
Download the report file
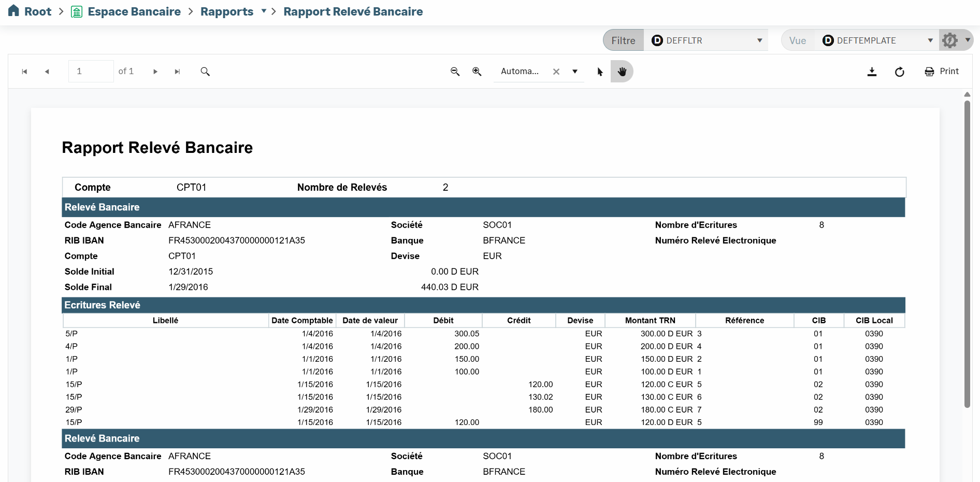click(872, 72)
